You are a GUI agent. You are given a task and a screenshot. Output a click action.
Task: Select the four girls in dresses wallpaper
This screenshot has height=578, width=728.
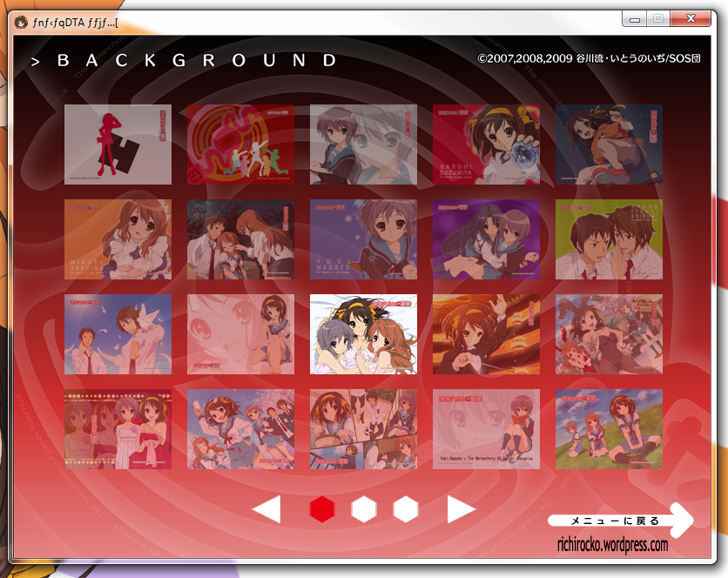coord(118,429)
